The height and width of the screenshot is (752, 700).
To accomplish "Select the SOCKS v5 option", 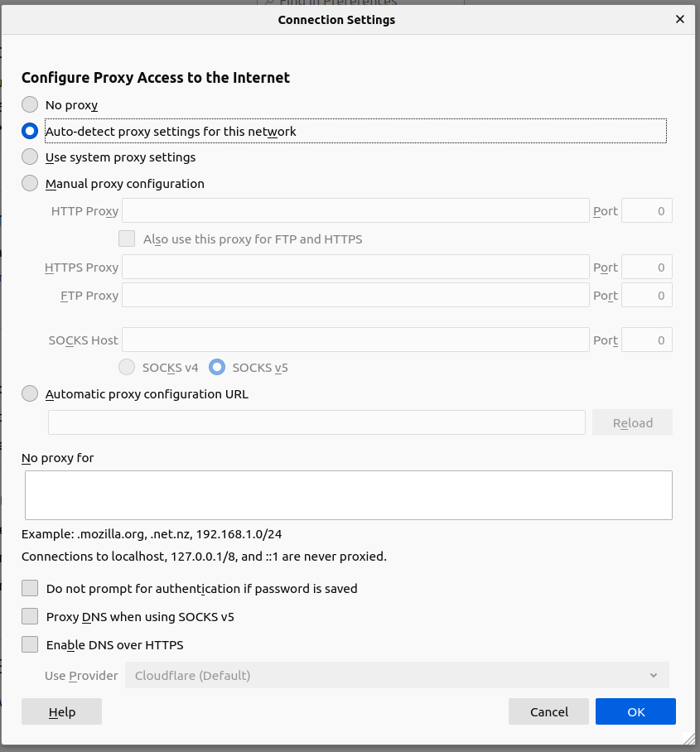I will 217,367.
